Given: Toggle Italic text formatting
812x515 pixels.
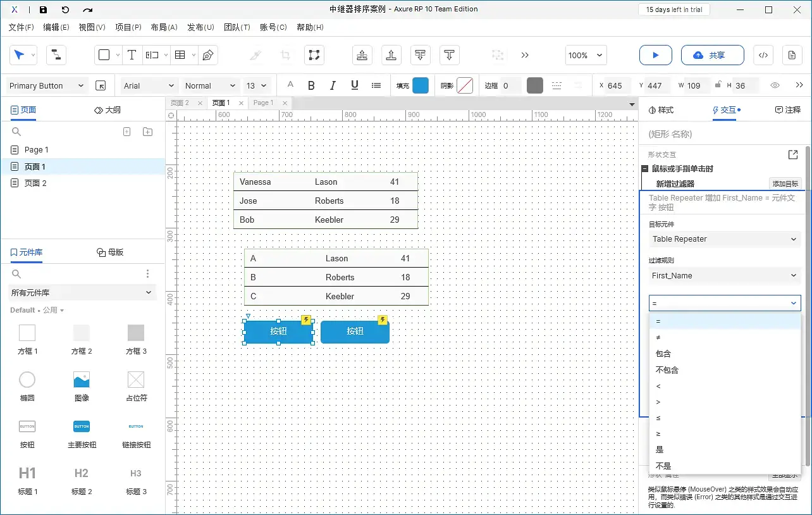Looking at the screenshot, I should point(333,85).
